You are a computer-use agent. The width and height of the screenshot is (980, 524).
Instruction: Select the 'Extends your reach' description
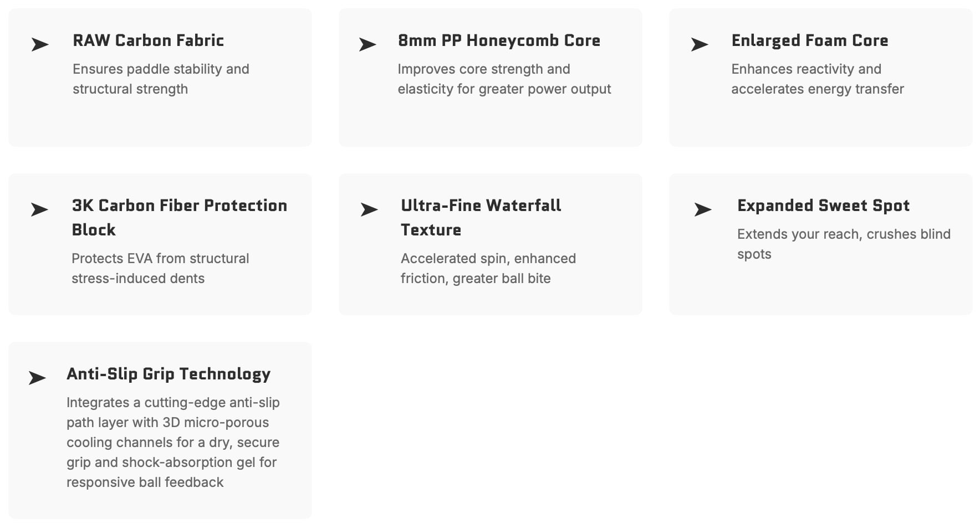pyautogui.click(x=843, y=244)
